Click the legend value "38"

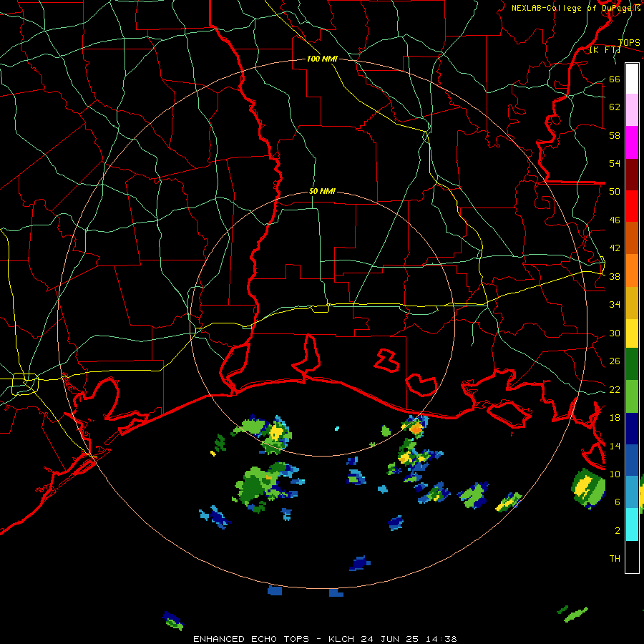tap(615, 276)
